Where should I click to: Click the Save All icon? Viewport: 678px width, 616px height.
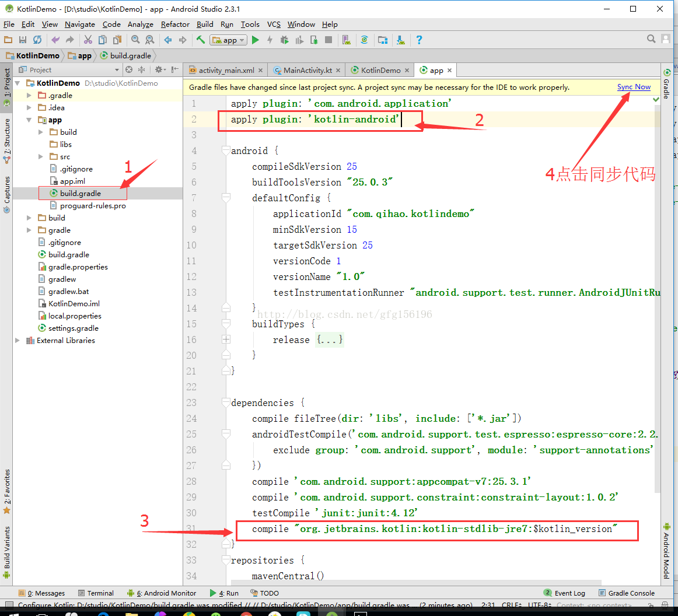coord(23,40)
